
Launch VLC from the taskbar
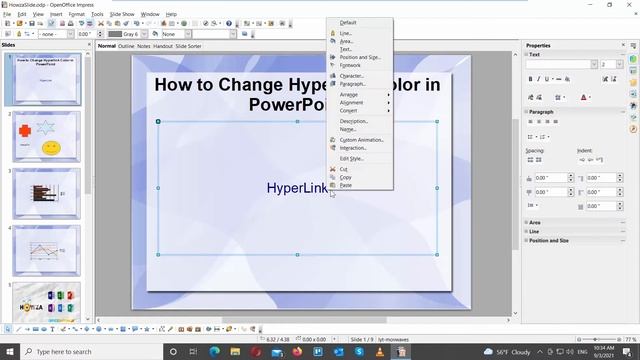point(380,351)
